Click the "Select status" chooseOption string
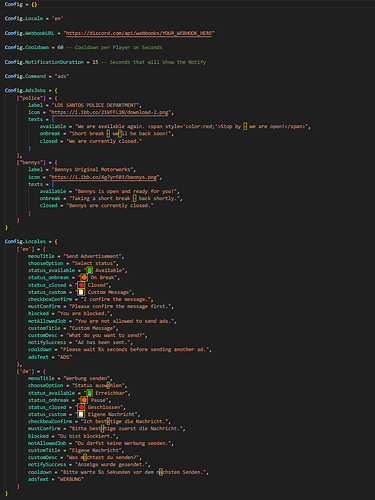Viewport: 375px width, 500px height. (95, 263)
